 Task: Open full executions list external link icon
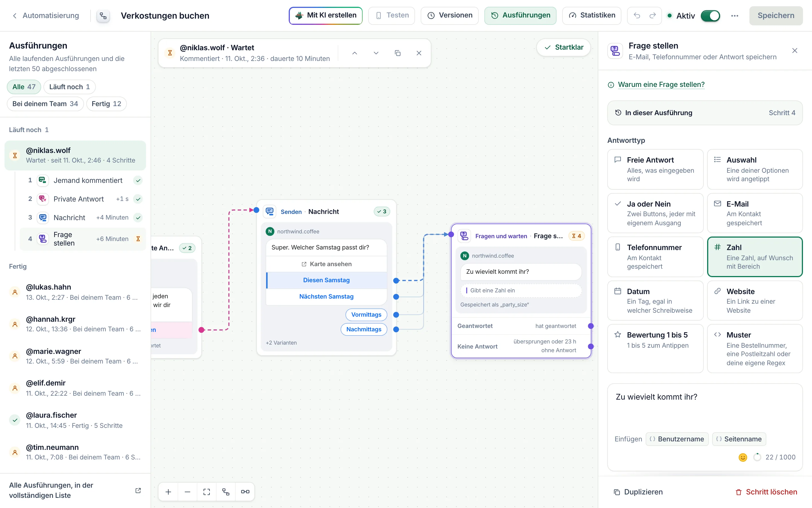[x=138, y=491]
